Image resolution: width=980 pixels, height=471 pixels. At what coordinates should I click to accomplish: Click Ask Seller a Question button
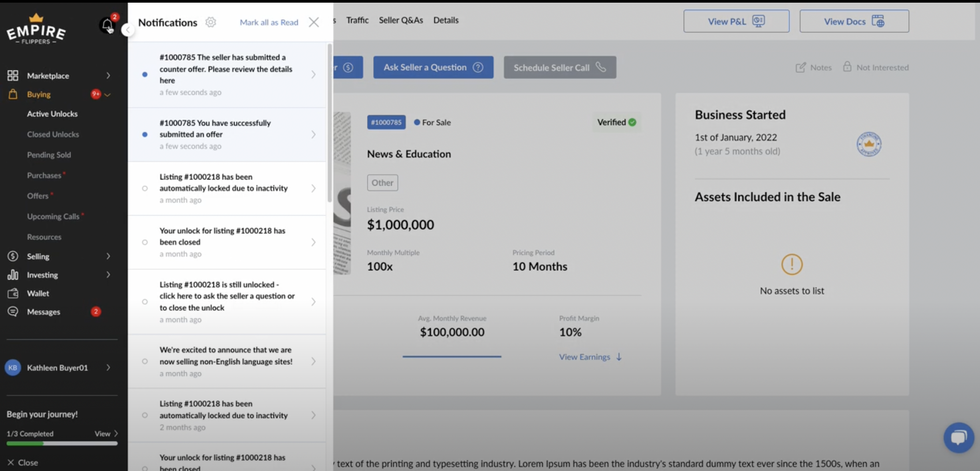pos(433,67)
